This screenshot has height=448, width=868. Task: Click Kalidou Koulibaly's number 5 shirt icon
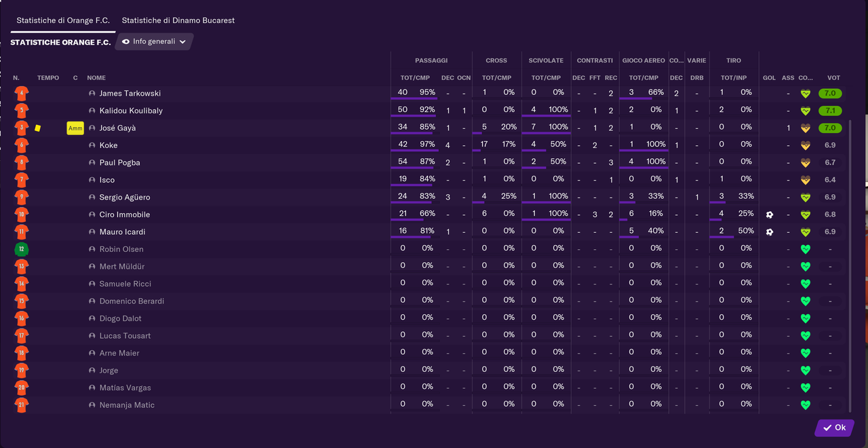pos(22,111)
